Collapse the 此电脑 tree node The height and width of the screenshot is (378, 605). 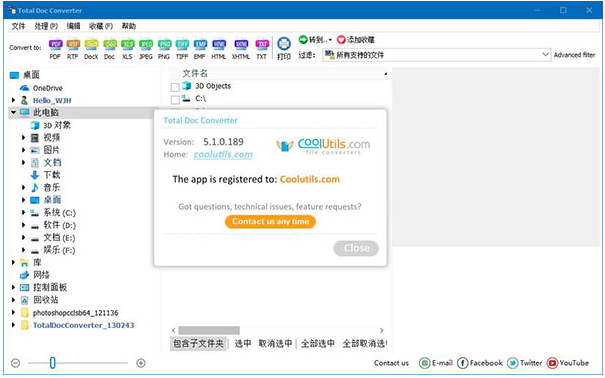point(14,112)
